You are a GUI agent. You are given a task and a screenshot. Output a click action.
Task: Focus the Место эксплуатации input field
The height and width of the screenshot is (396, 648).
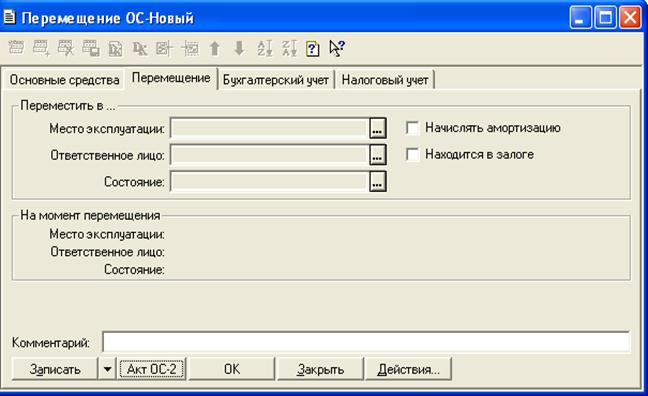(269, 128)
